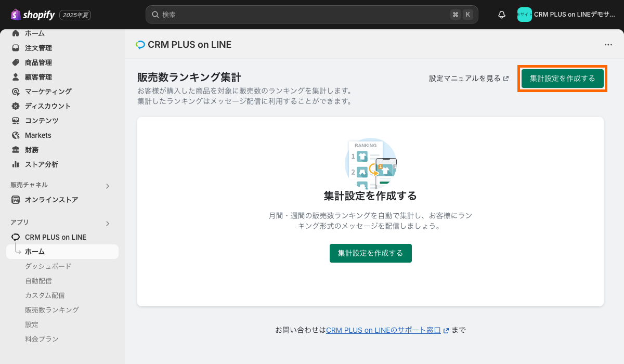Image resolution: width=624 pixels, height=364 pixels.
Task: Open the 設定マニュアルを見る link
Action: click(x=469, y=79)
